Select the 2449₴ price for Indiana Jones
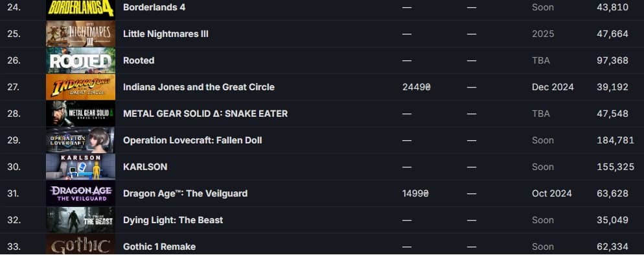The image size is (644, 255). 417,87
